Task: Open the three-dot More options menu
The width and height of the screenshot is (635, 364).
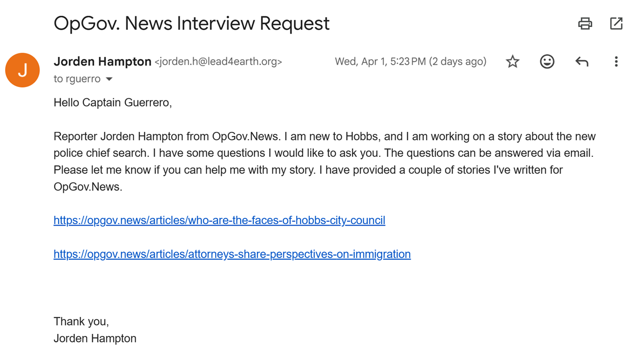Action: [616, 62]
